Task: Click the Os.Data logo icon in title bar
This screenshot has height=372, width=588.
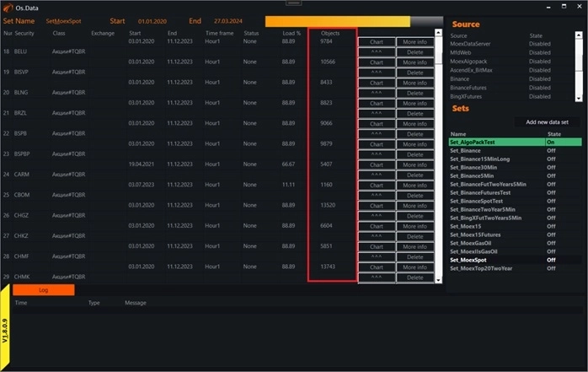Action: 8,7
